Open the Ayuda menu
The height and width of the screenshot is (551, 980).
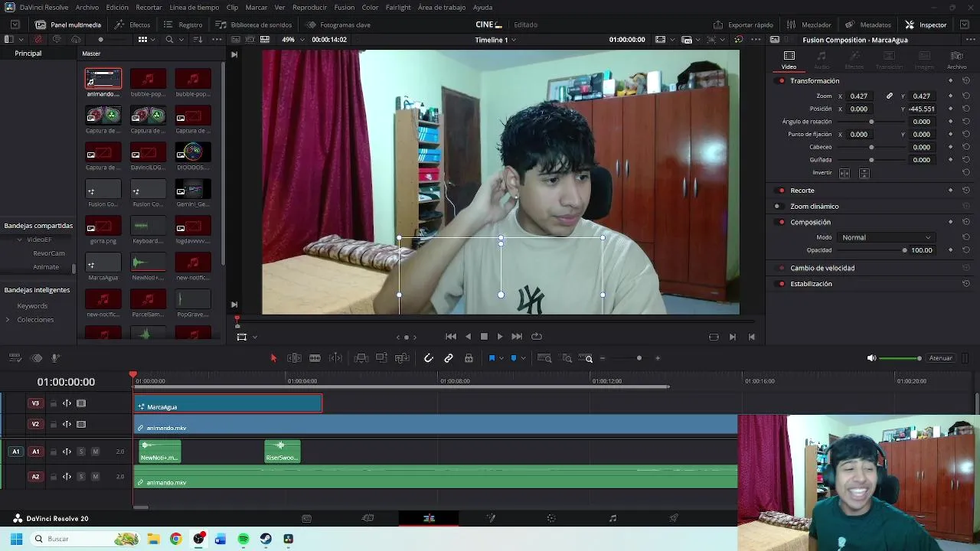tap(483, 7)
